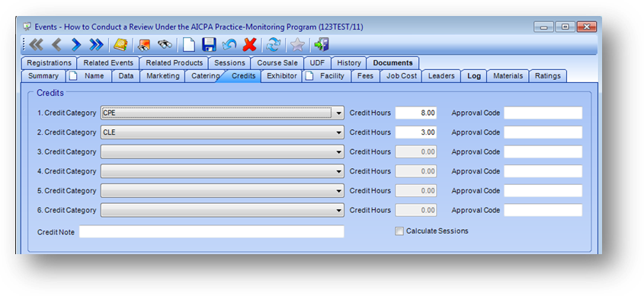Exit the form with the door icon
This screenshot has height=296, width=644.
point(321,45)
